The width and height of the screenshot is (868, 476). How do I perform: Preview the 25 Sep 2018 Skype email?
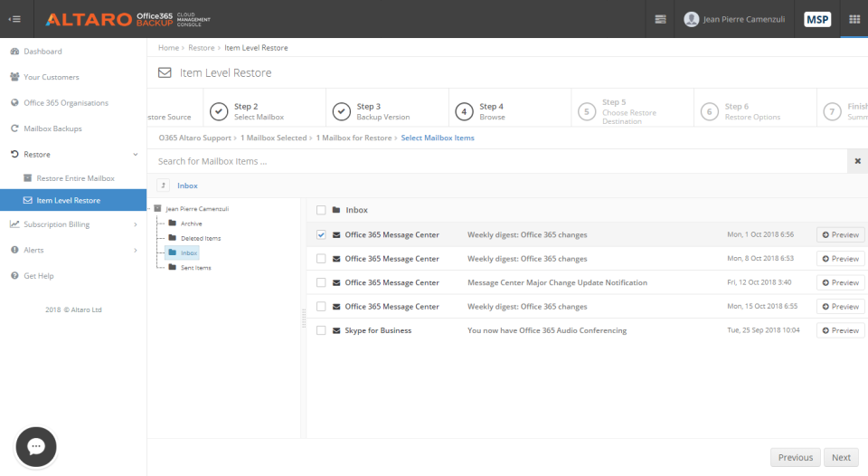[840, 330]
